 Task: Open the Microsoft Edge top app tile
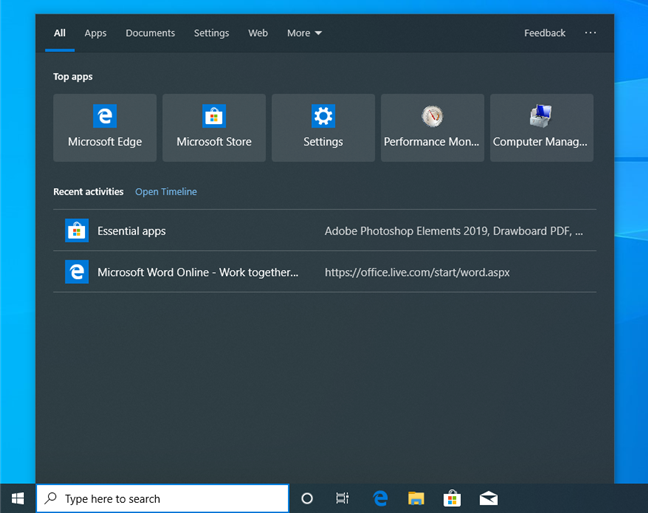pyautogui.click(x=105, y=128)
